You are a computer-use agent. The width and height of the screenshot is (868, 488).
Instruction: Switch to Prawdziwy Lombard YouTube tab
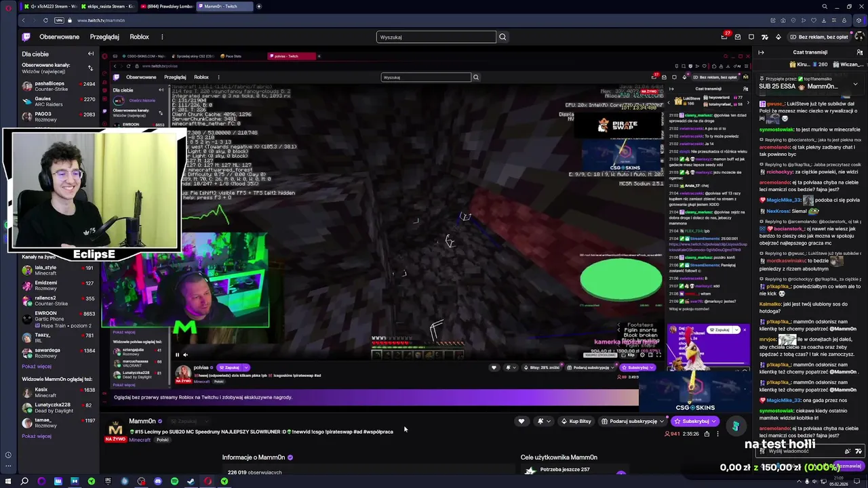(x=167, y=6)
